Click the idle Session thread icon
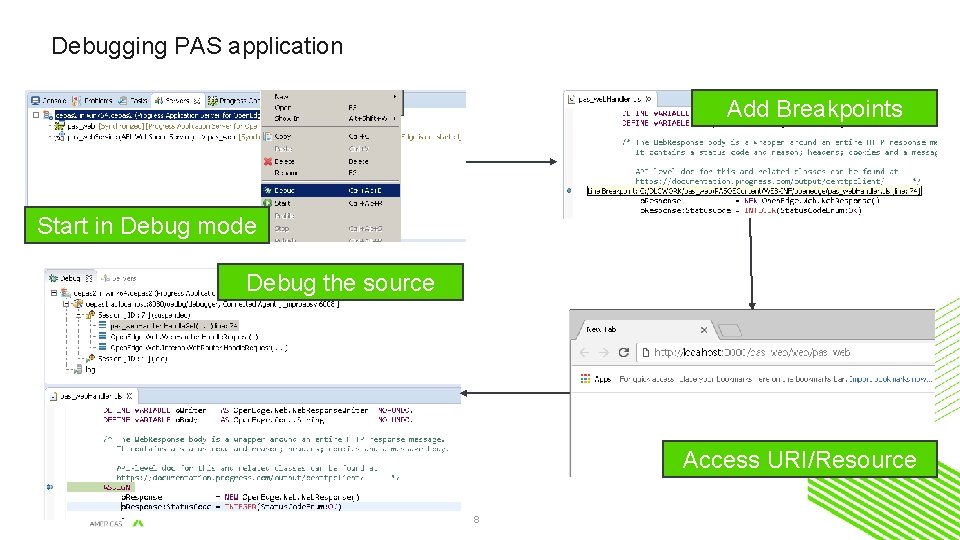 click(x=91, y=359)
